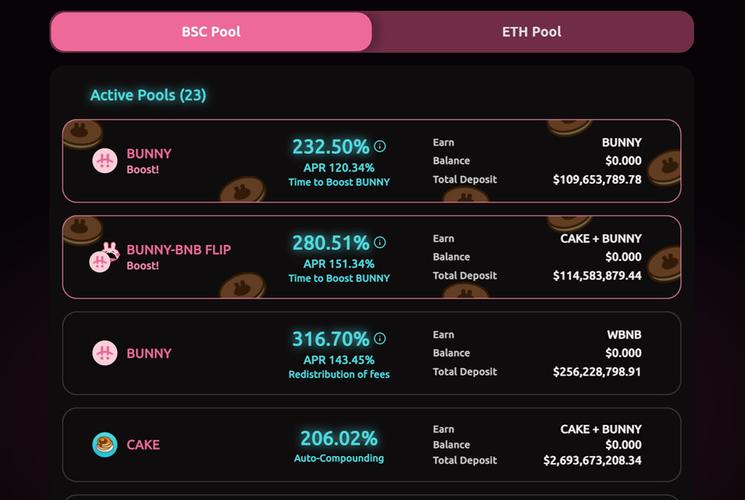Click the Active Pools (23) heading

pos(148,95)
